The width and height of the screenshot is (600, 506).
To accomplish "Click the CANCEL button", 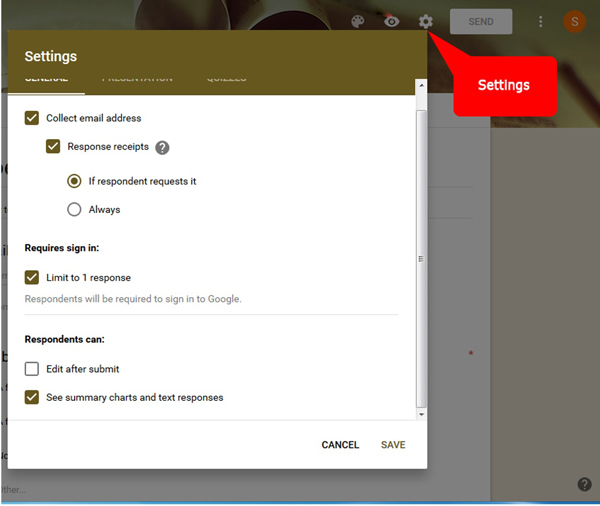I will point(340,445).
